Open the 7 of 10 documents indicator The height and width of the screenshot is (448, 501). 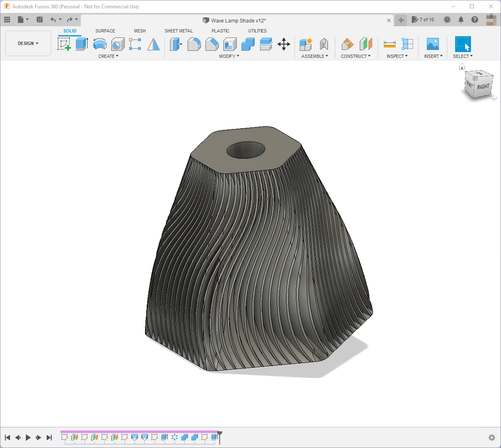pos(423,20)
